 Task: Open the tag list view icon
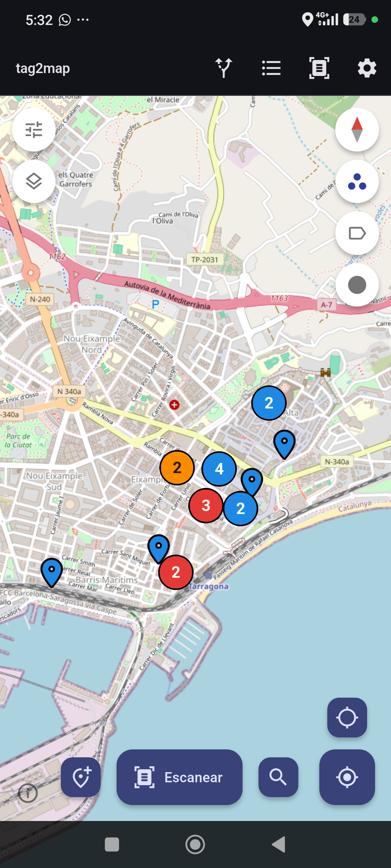click(271, 68)
